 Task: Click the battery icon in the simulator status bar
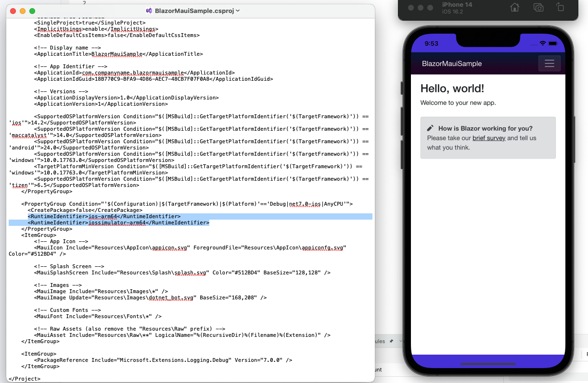point(553,43)
